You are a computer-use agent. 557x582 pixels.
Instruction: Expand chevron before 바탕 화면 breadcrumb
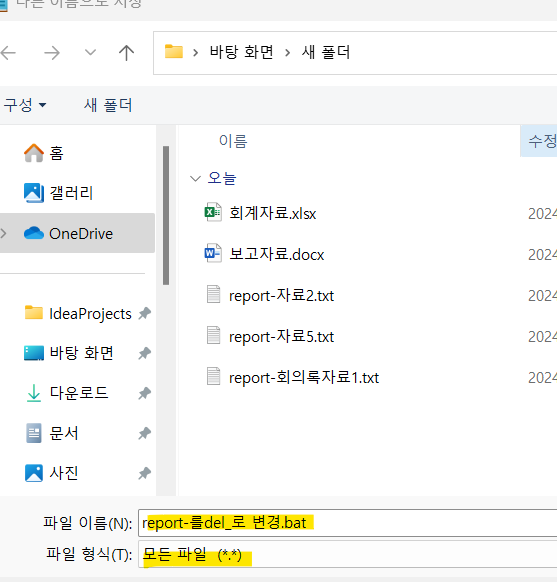(x=196, y=53)
